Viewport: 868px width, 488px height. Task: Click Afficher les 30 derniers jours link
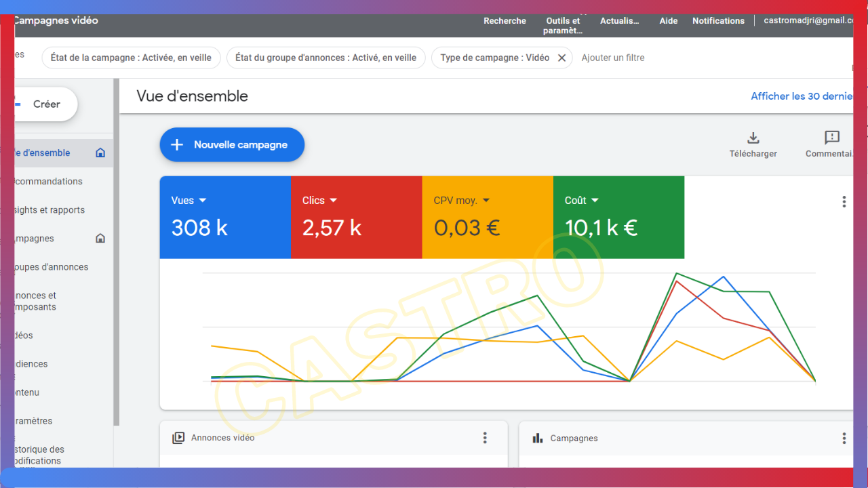[802, 96]
